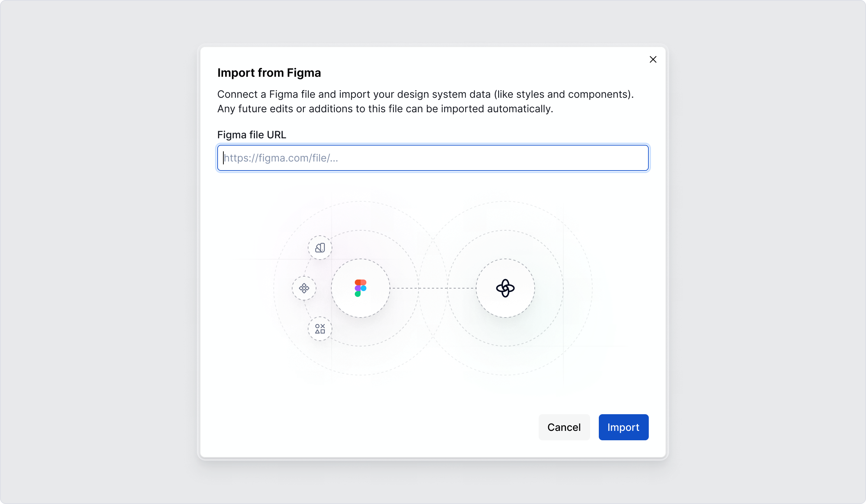Focus the Figma file URL input field
This screenshot has width=866, height=504.
coord(432,158)
